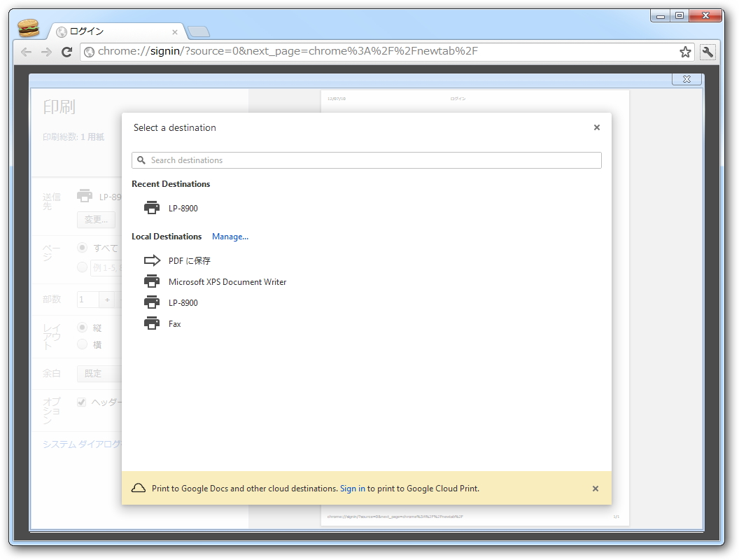This screenshot has height=560, width=739.
Task: Select 縦 portrait layout radio
Action: pos(82,327)
